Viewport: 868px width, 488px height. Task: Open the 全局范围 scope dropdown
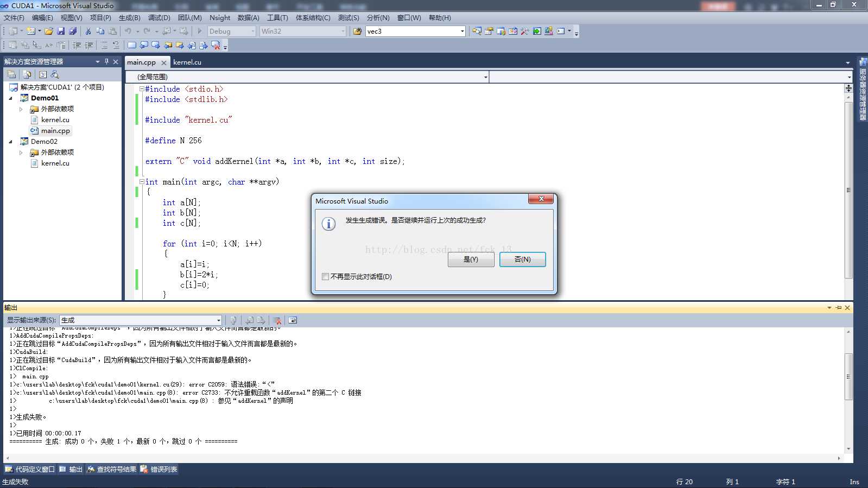pos(307,77)
